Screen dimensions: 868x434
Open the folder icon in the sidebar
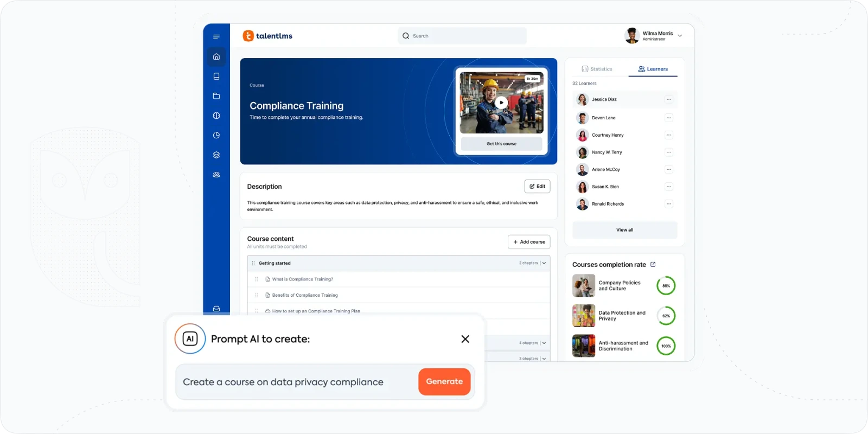point(216,96)
